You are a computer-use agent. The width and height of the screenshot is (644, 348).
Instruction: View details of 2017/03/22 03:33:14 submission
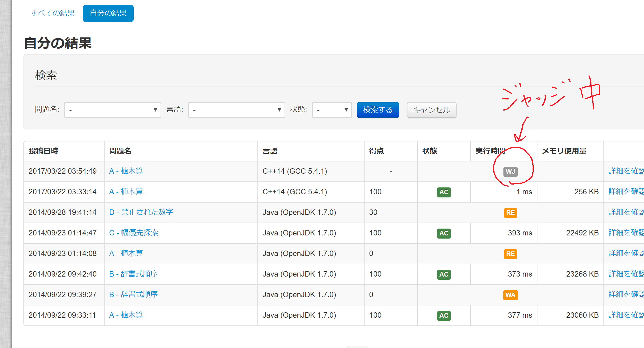(626, 192)
